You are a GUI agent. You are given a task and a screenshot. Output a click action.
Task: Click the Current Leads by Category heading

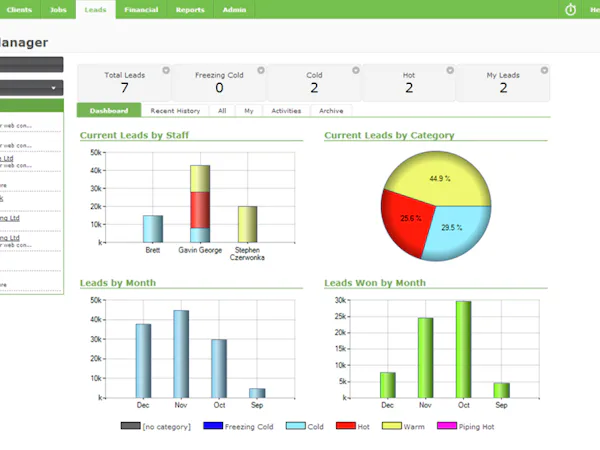(x=389, y=135)
